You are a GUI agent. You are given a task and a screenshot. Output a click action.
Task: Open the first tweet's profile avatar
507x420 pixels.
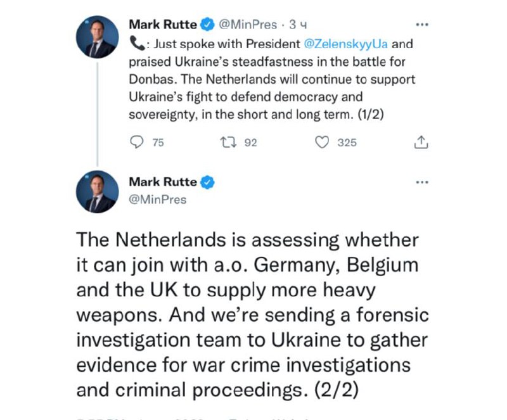click(x=96, y=37)
